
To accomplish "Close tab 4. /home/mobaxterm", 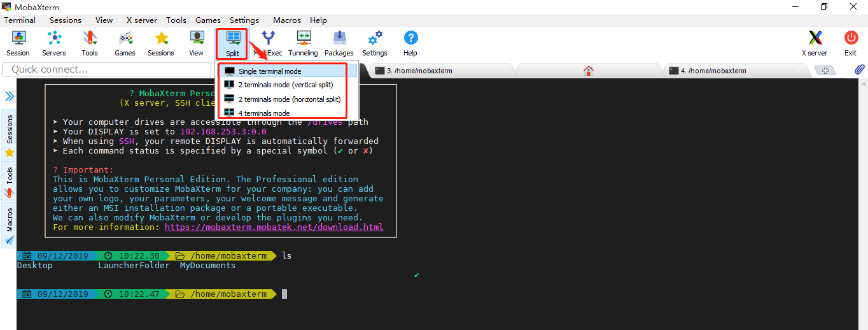I will tap(799, 71).
